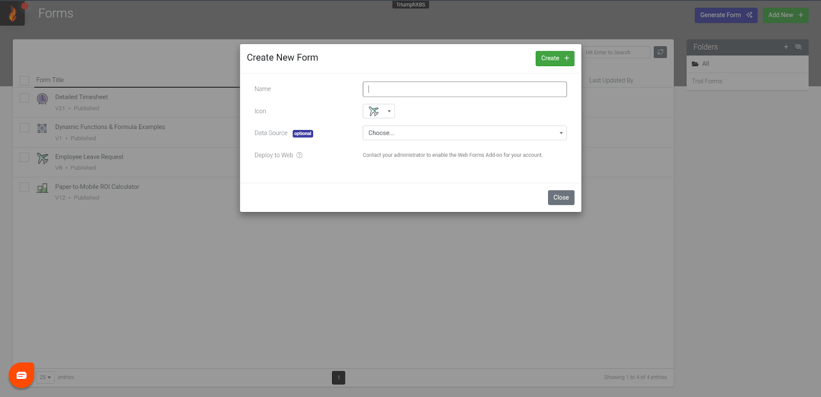
Task: Sort by Last Updated By column
Action: tap(611, 81)
